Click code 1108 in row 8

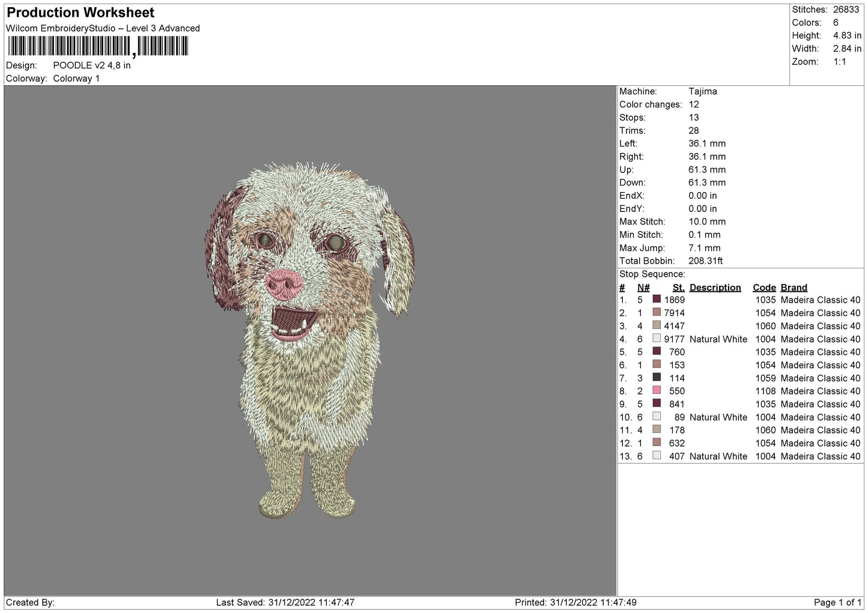[766, 391]
